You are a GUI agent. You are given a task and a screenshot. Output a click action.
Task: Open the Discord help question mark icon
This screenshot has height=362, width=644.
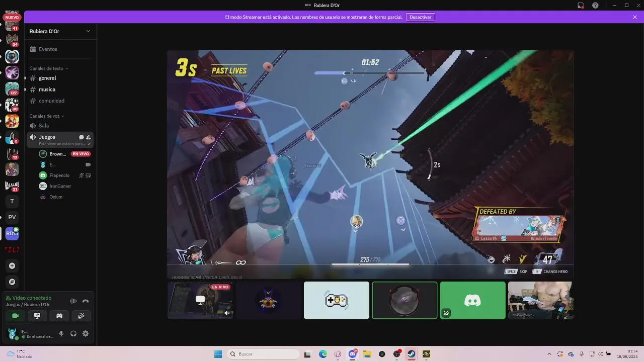[x=596, y=6]
